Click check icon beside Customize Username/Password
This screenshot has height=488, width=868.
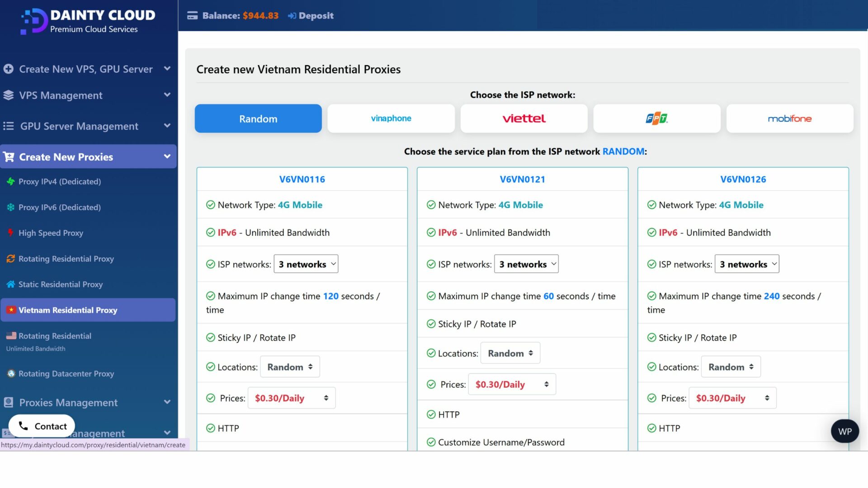[431, 442]
